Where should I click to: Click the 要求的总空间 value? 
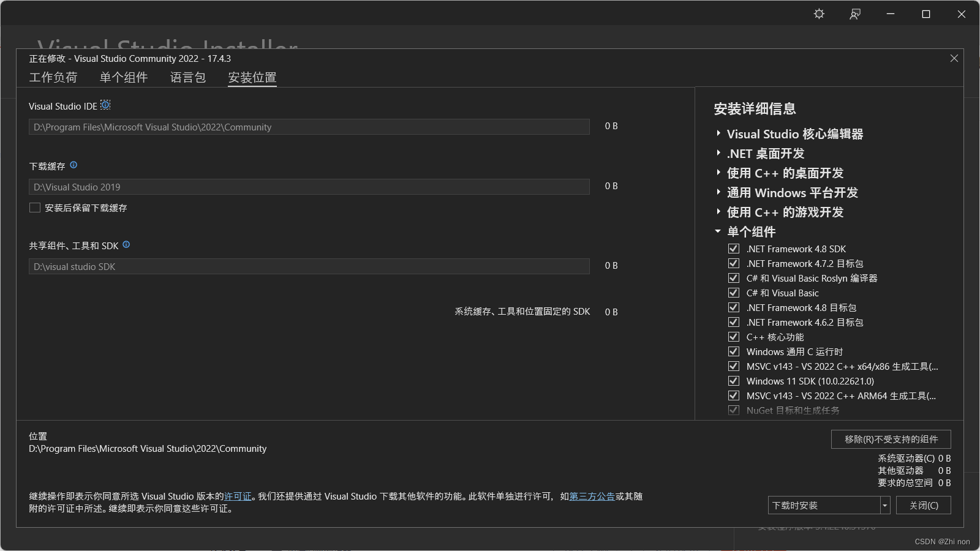pyautogui.click(x=944, y=482)
